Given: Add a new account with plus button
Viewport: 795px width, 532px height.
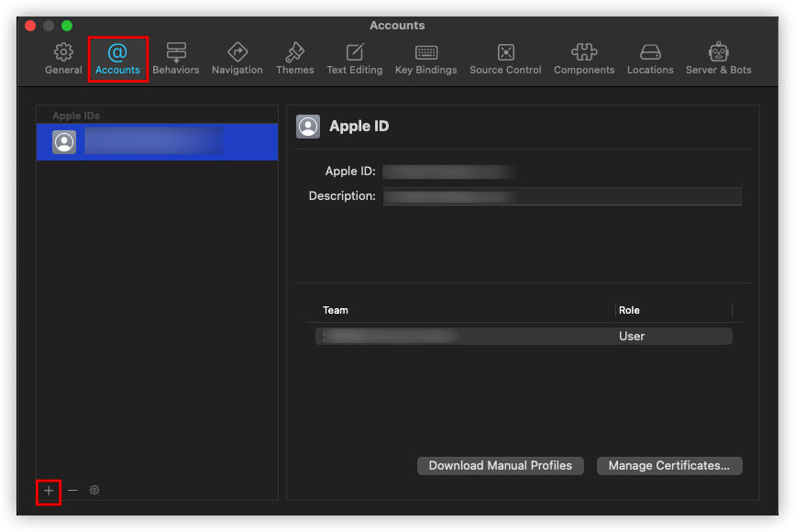Looking at the screenshot, I should tap(49, 491).
